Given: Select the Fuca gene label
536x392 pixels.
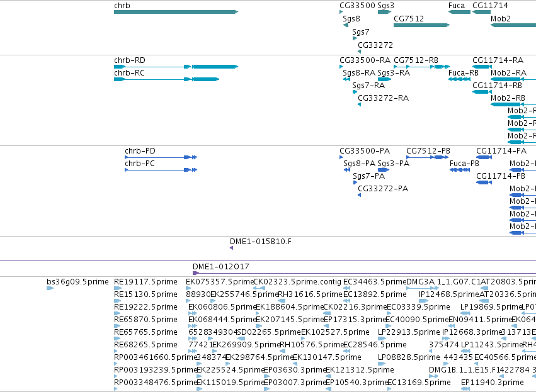Looking at the screenshot, I should pos(457,6).
